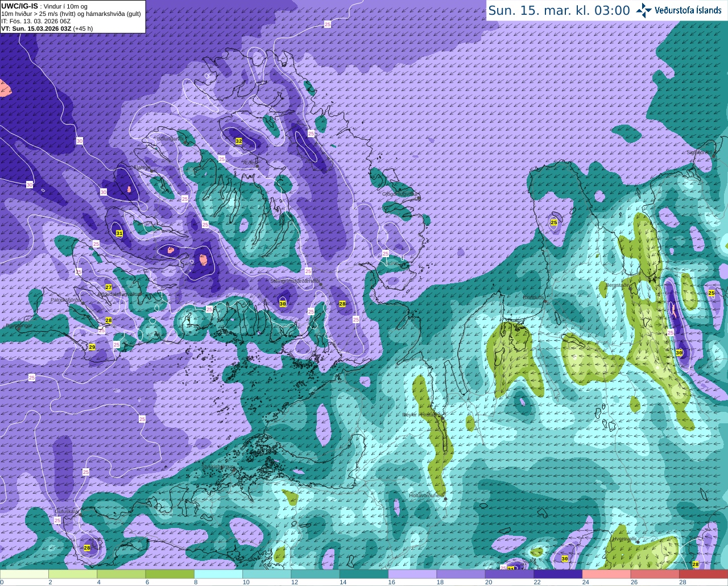Viewport: 728px width, 586px height.
Task: Select the 0–2 m/s pale yellow legend swatch
Action: [x=24, y=574]
